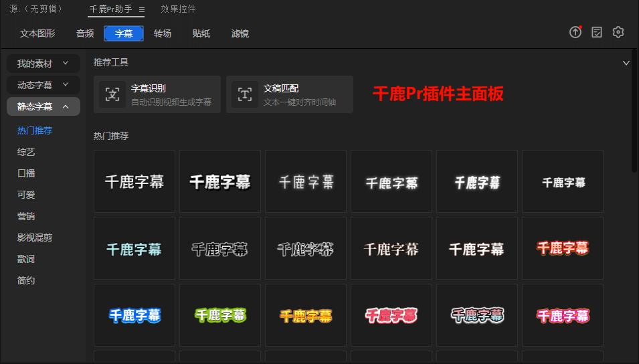Click the vertical scrollbar on the right
This screenshot has height=364, width=639.
click(634, 112)
